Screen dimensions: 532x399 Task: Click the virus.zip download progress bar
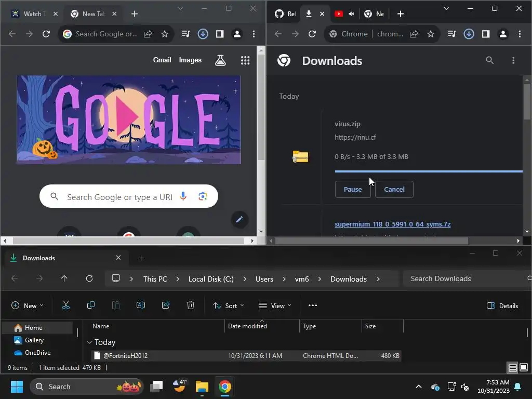click(429, 171)
